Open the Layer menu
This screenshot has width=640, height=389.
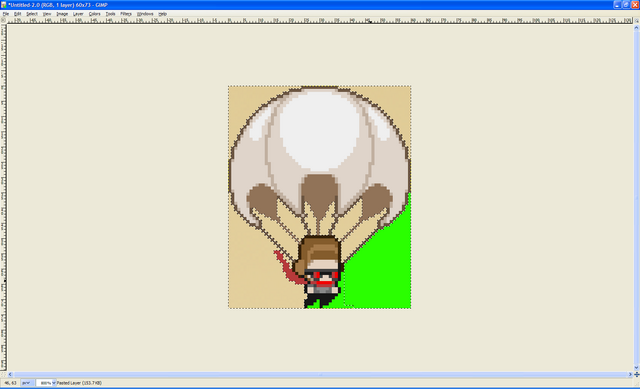click(78, 14)
